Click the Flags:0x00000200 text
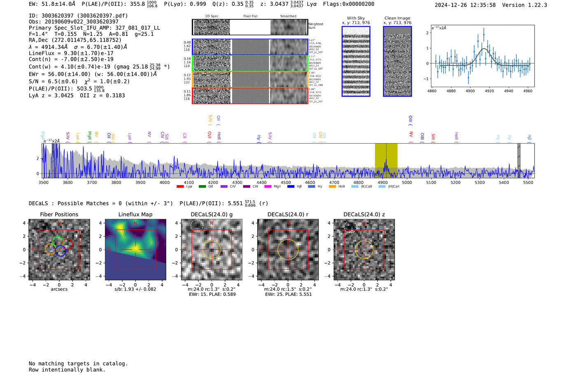The width and height of the screenshot is (576, 392). tap(348, 4)
